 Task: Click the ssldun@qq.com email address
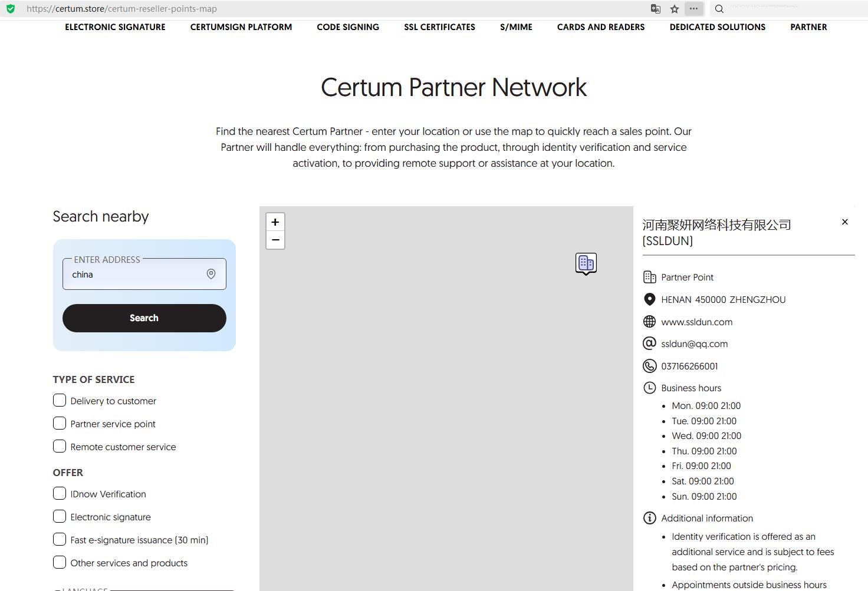(x=695, y=344)
